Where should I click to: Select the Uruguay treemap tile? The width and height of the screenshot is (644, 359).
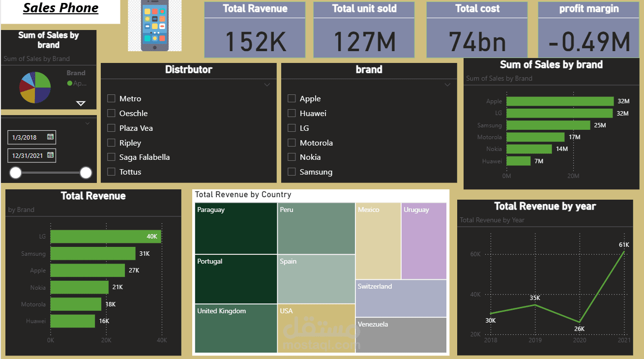[x=424, y=241]
